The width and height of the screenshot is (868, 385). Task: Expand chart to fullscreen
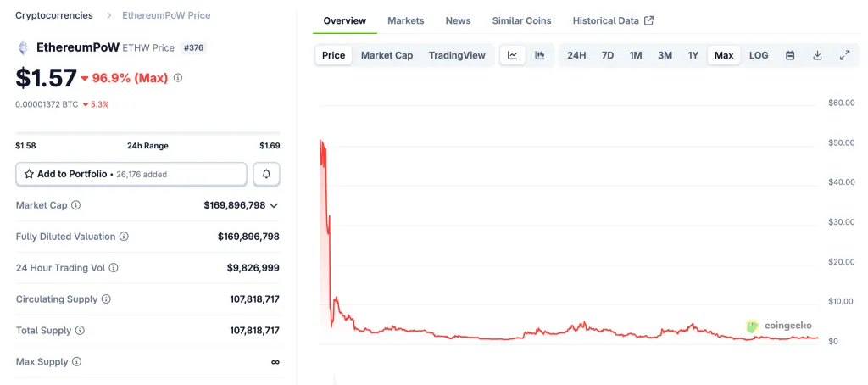[x=844, y=55]
